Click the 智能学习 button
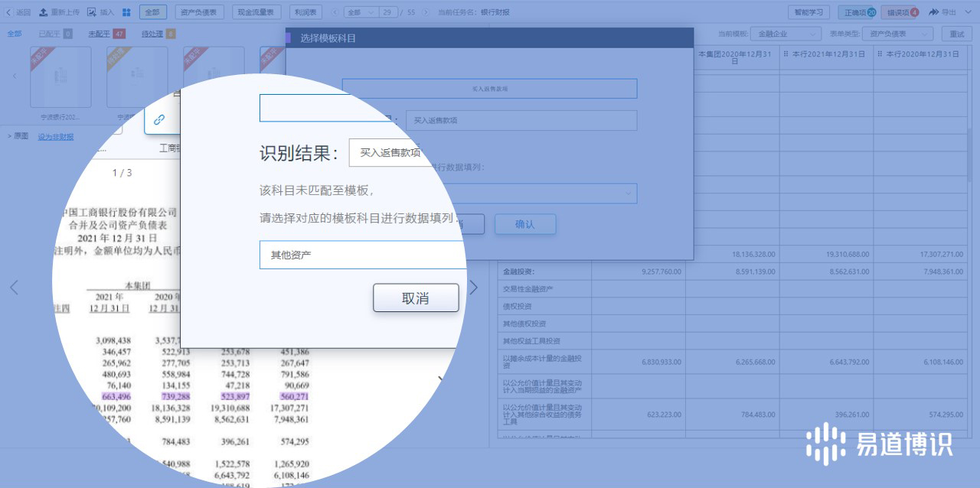This screenshot has height=488, width=980. pos(809,12)
